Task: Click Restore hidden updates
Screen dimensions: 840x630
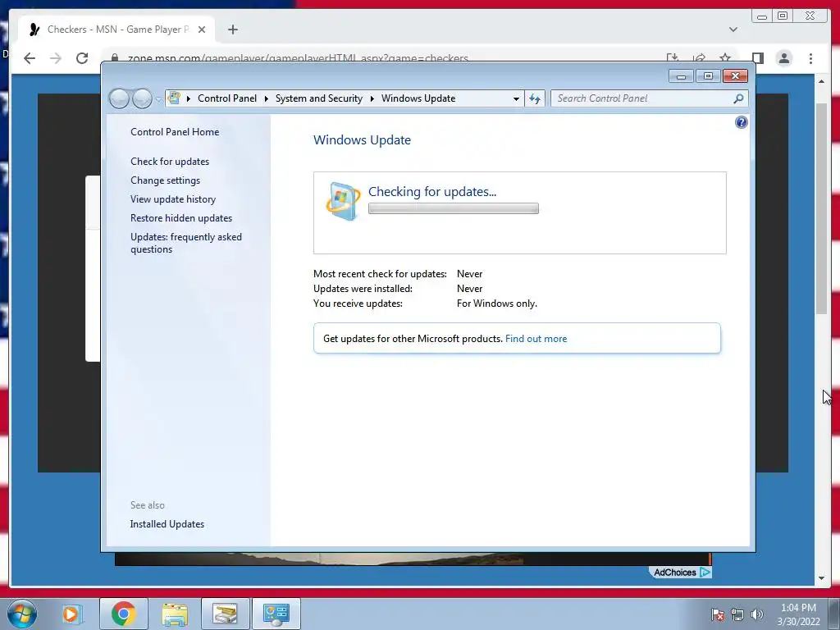Action: coord(181,218)
